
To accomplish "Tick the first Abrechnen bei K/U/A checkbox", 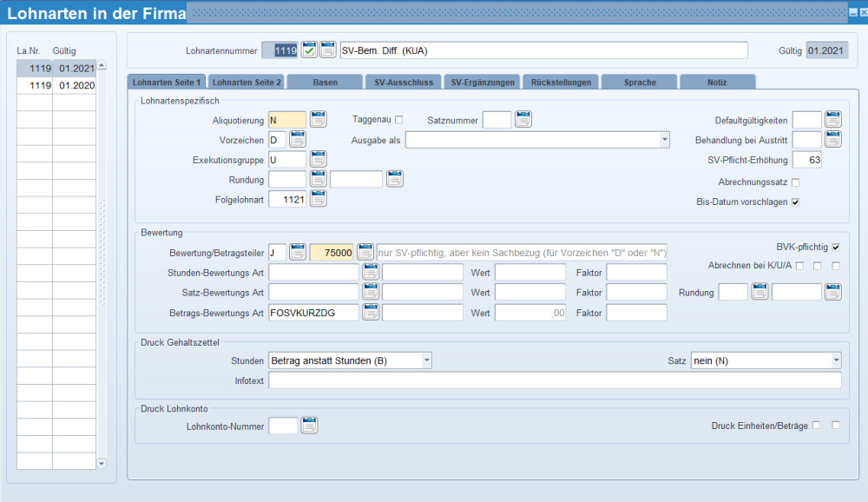I will 799,266.
